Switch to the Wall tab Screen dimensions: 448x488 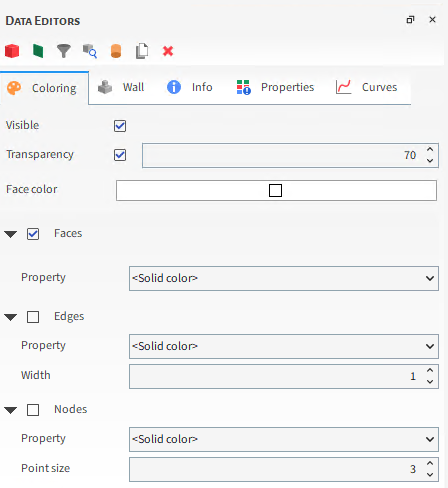[x=121, y=87]
